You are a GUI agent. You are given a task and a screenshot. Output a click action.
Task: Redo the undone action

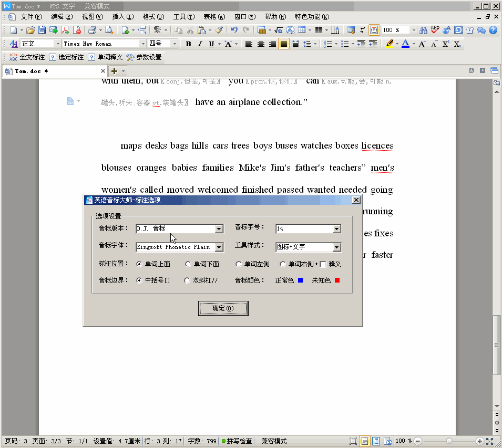pos(246,30)
